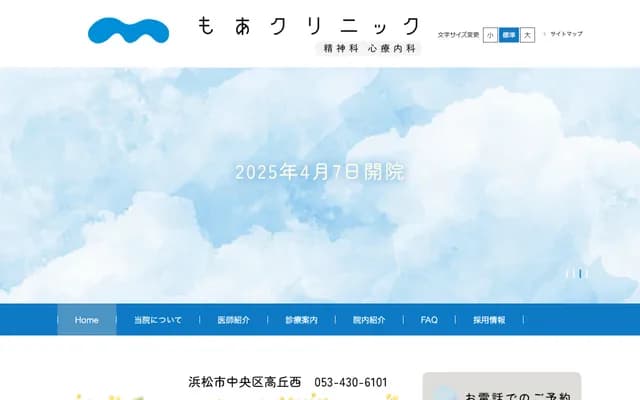Click the phone number 053-430-6101

351,382
